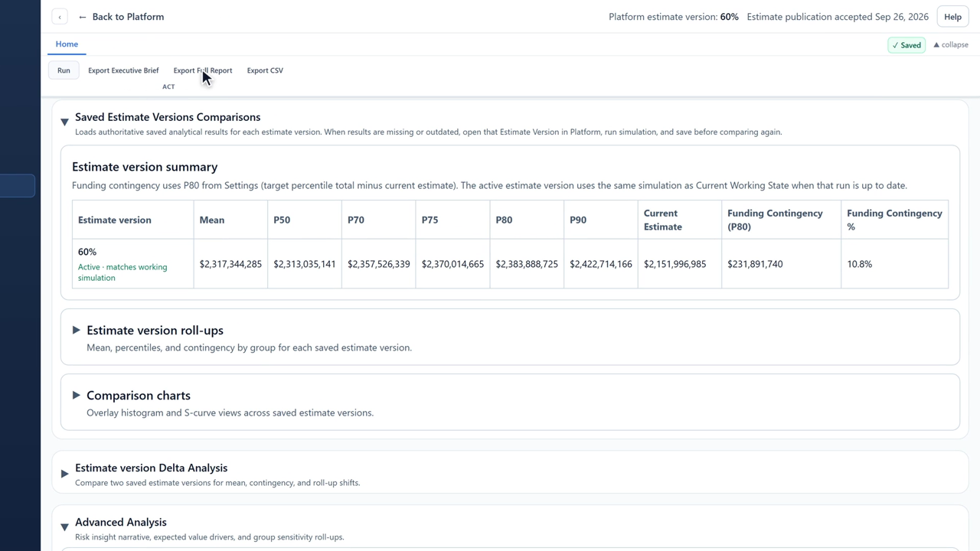Select the 60% estimate version row label
980x551 pixels.
[x=87, y=252]
